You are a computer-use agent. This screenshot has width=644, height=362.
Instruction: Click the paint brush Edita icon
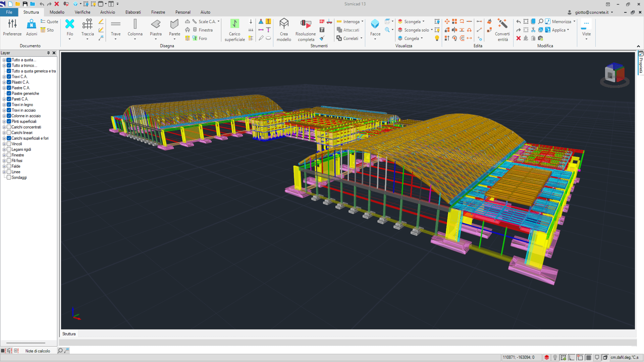coord(489,21)
